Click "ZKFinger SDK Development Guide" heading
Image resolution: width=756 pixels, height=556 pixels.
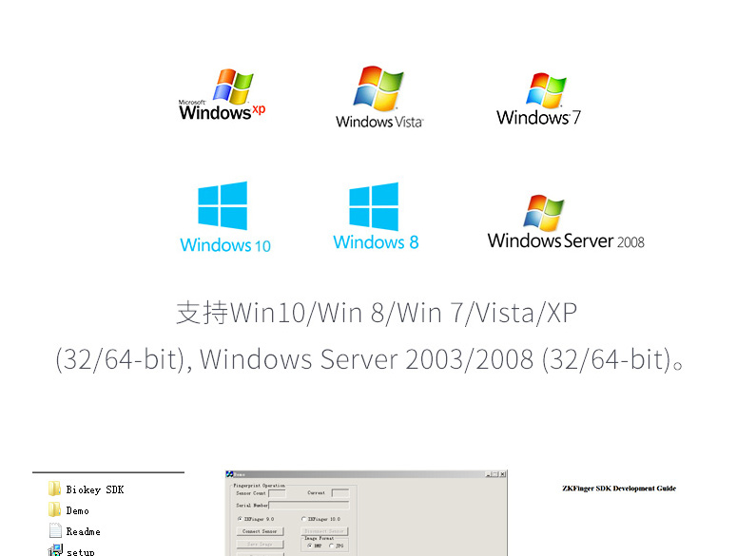coord(619,489)
